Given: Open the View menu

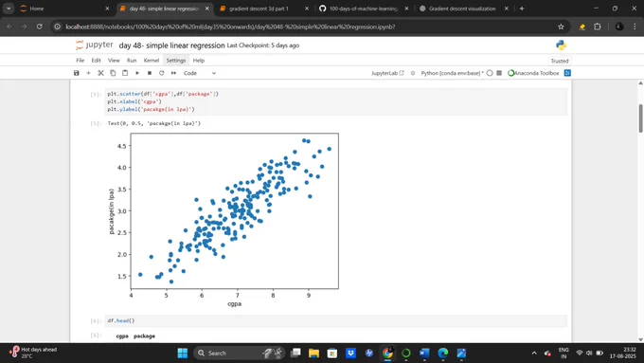Looking at the screenshot, I should click(x=114, y=61).
